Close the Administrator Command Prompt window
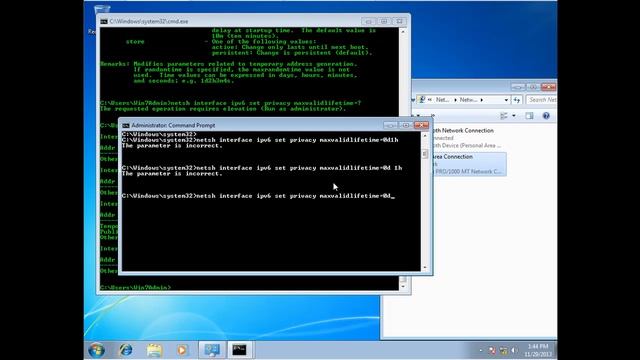Image resolution: width=640 pixels, height=360 pixels. (421, 125)
